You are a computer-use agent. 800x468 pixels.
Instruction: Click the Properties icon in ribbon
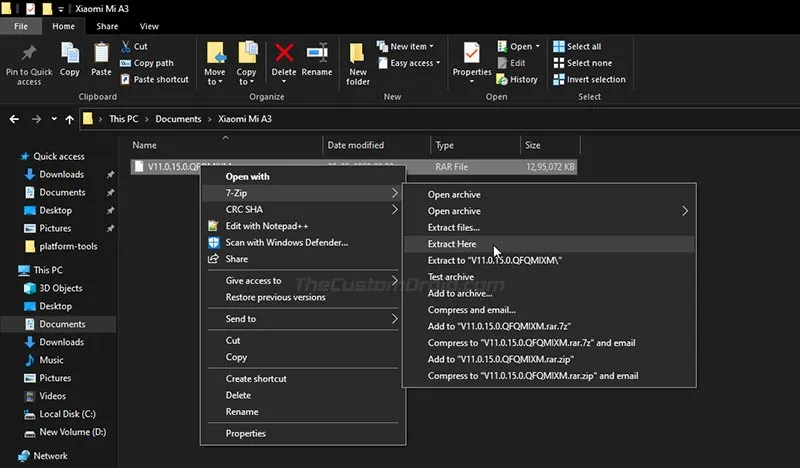(471, 54)
